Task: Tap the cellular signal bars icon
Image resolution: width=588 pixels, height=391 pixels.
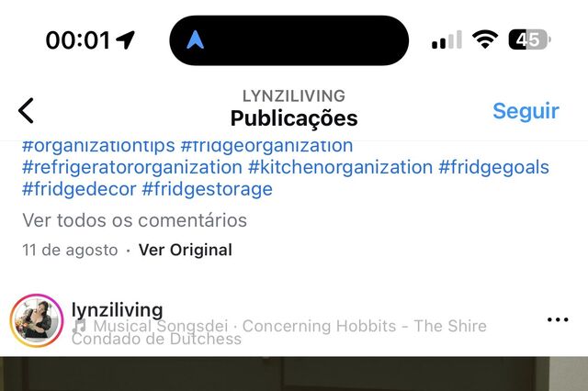Action: [x=447, y=39]
